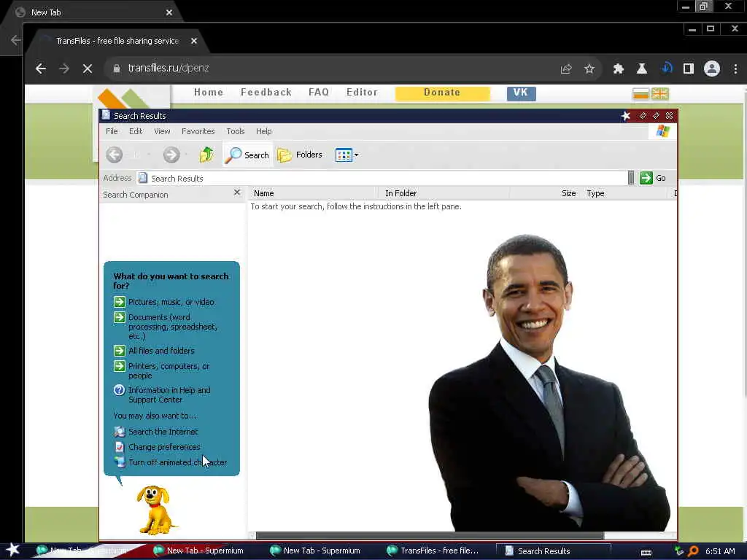Viewport: 747px width, 560px height.
Task: Click the Forward arrow in Search Results toolbar
Action: (171, 155)
